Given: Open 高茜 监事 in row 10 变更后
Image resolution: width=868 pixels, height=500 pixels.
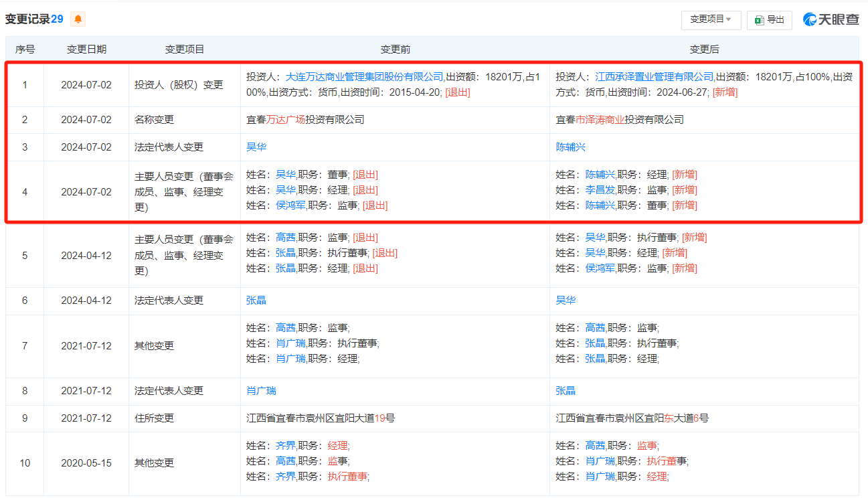Looking at the screenshot, I should click(596, 446).
